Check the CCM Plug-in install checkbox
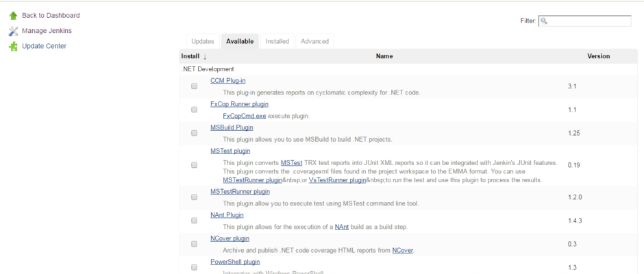Viewport: 644px width, 274px height. pyautogui.click(x=194, y=86)
